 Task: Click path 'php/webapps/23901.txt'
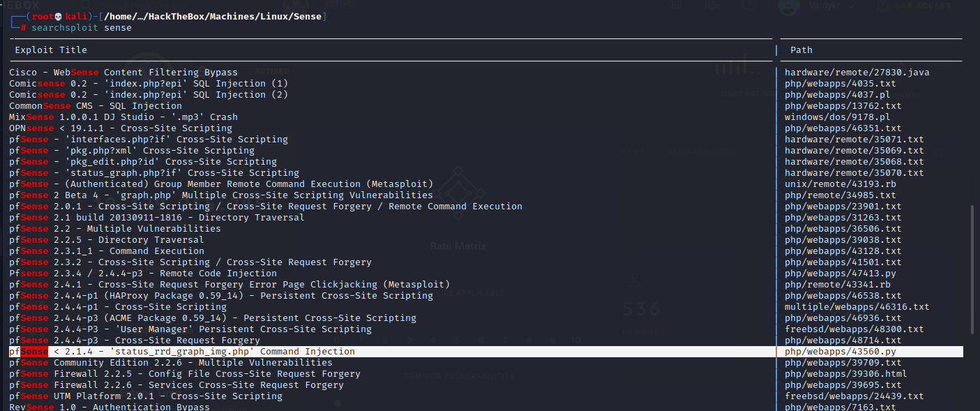tap(843, 207)
